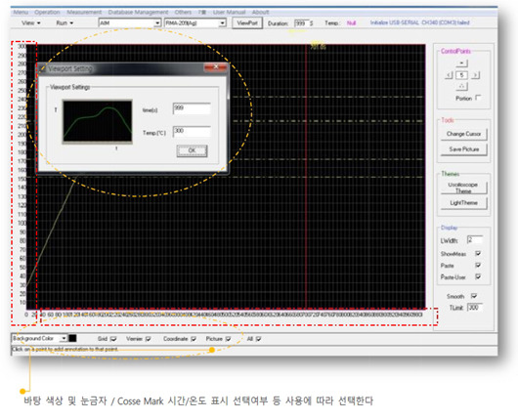Image resolution: width=518 pixels, height=420 pixels.
Task: Click the ControlPoints left arrow button
Action: click(x=449, y=75)
